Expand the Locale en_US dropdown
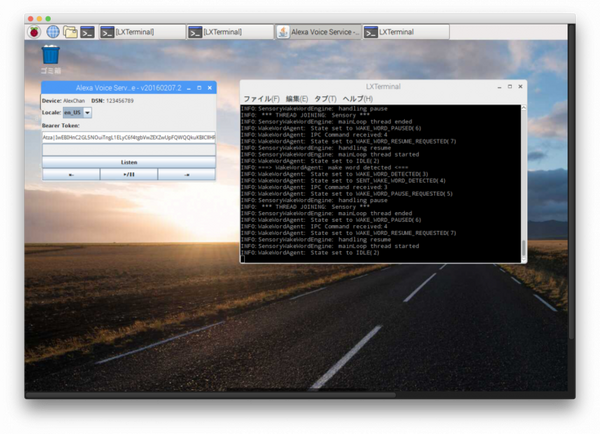 coord(87,112)
